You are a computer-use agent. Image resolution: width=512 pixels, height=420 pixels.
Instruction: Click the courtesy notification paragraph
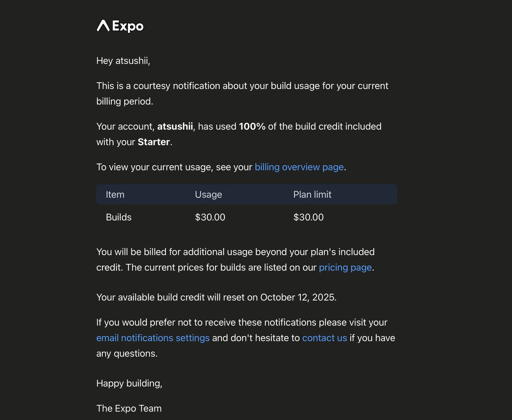(x=242, y=93)
